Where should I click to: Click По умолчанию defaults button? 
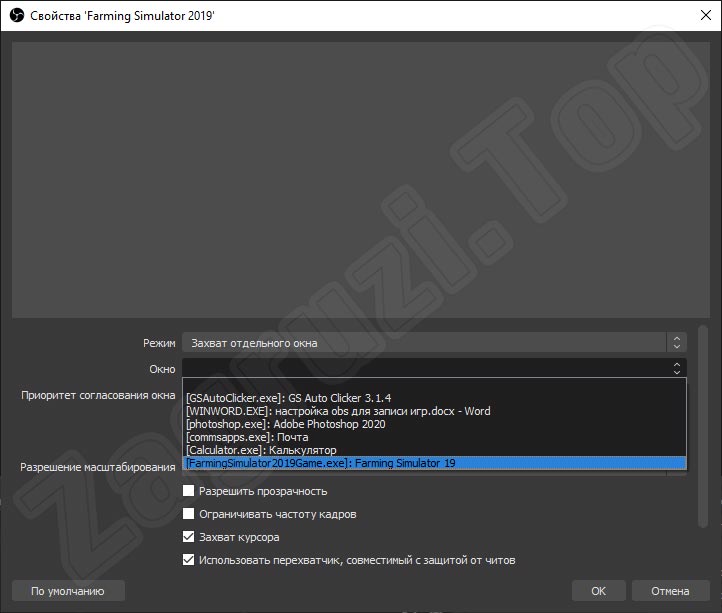pyautogui.click(x=68, y=591)
